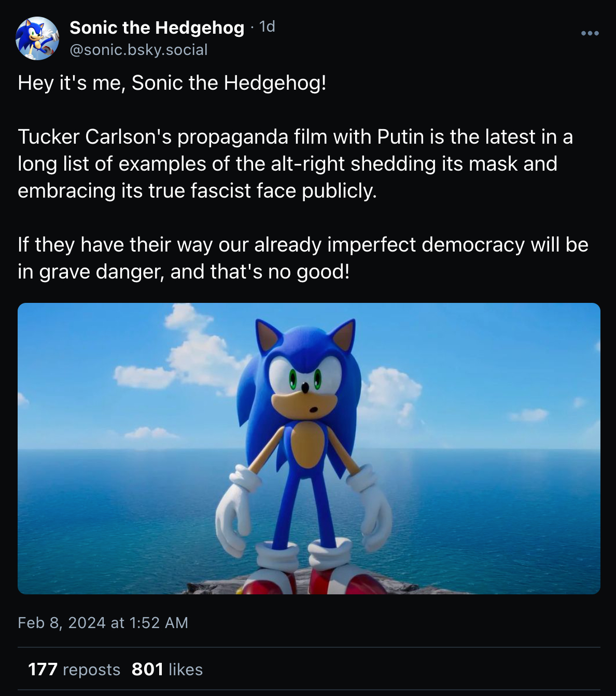Viewport: 616px width, 696px height.
Task: View the 177 reposts list
Action: pyautogui.click(x=43, y=670)
